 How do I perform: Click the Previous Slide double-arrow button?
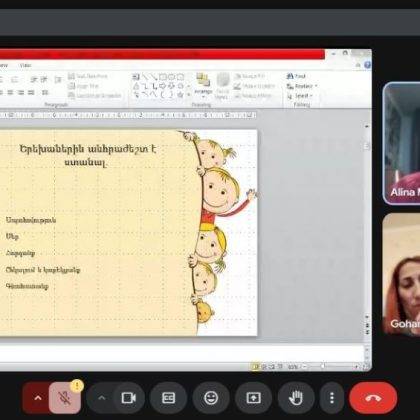point(367,324)
